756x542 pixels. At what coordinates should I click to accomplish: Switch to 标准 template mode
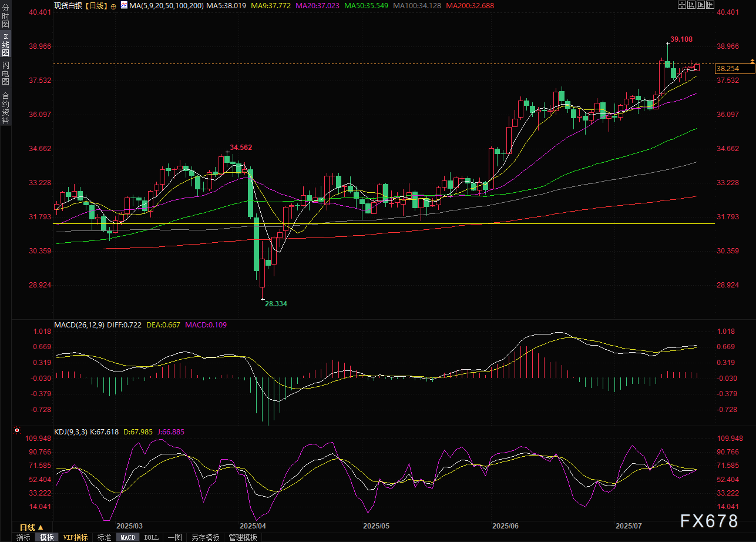pyautogui.click(x=104, y=537)
